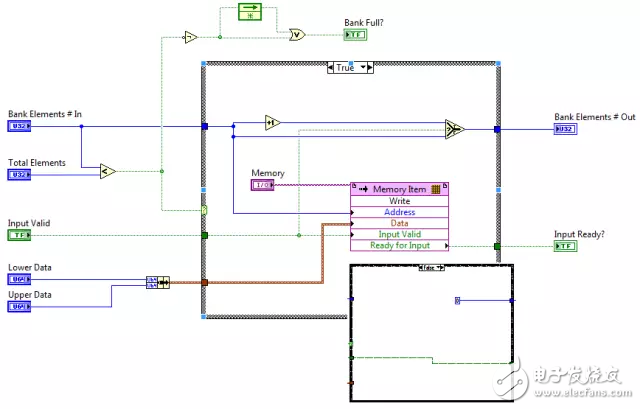Select the Total Elements U32 terminal

coord(20,175)
